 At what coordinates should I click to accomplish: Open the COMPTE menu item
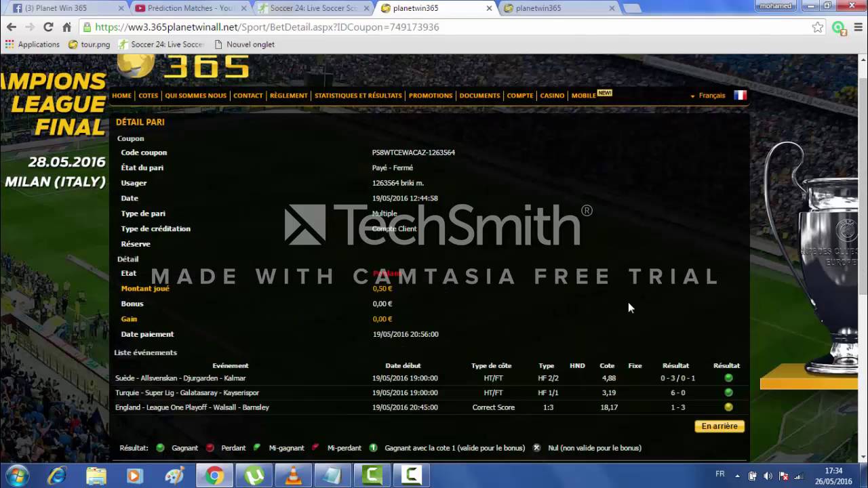pyautogui.click(x=520, y=96)
